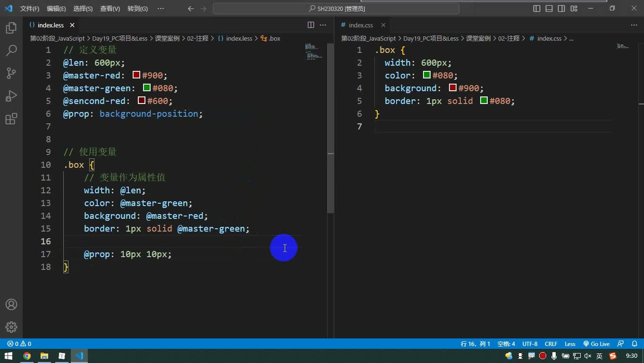Click the #900 color swatch for @master-red
This screenshot has height=363, width=644.
[x=136, y=75]
